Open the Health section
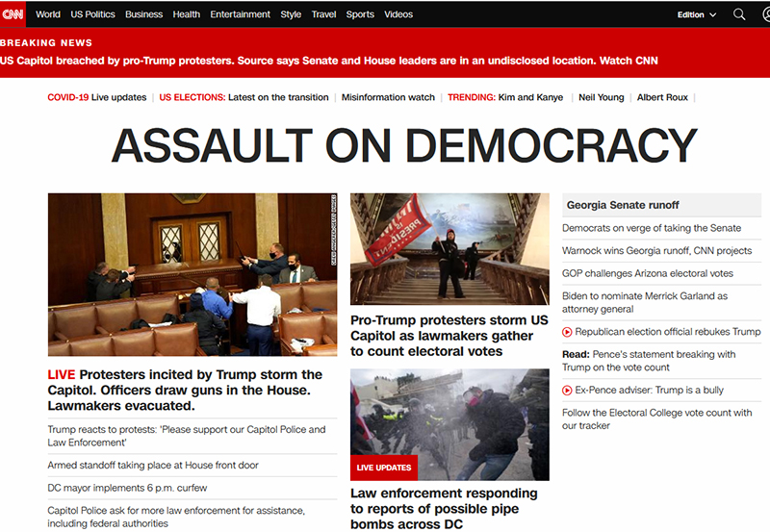 [x=187, y=14]
